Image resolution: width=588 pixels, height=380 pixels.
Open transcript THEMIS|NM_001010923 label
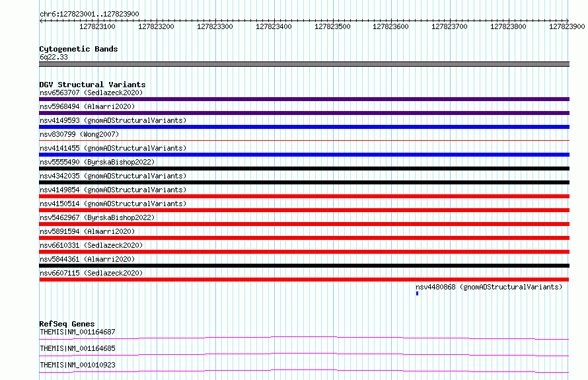pos(77,365)
